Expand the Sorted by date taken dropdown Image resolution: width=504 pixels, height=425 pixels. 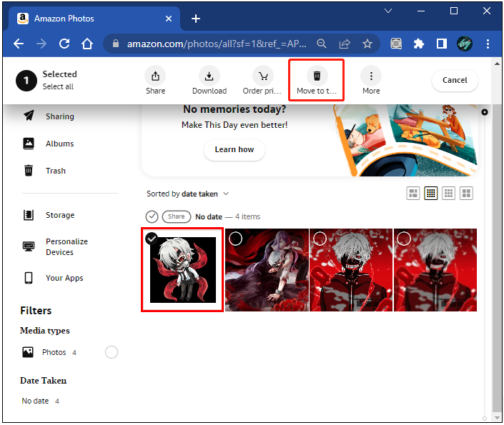pos(226,194)
